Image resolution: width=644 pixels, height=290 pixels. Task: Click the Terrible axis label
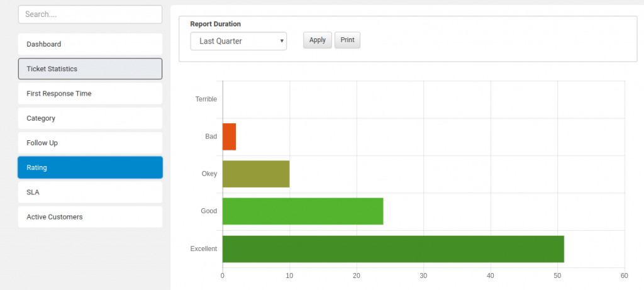click(206, 99)
